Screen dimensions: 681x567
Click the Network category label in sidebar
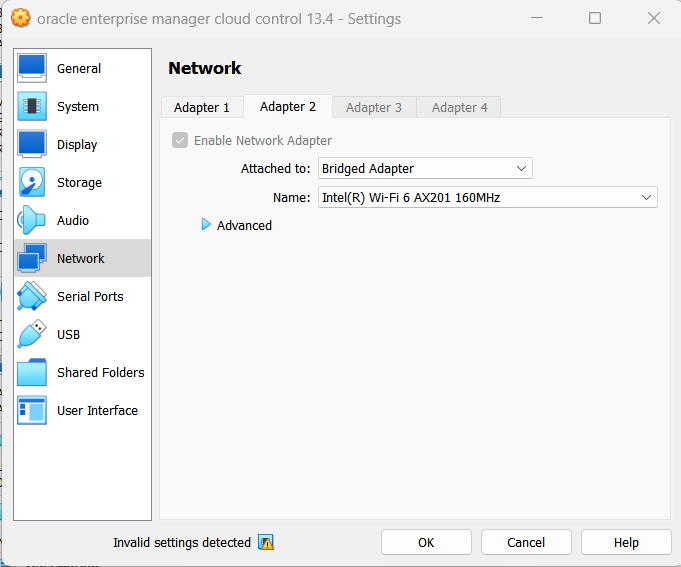tap(81, 259)
